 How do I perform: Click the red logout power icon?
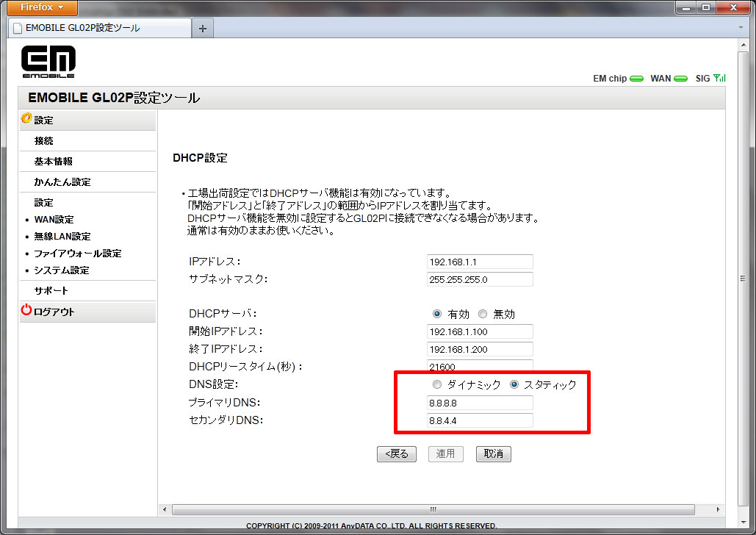coord(26,309)
